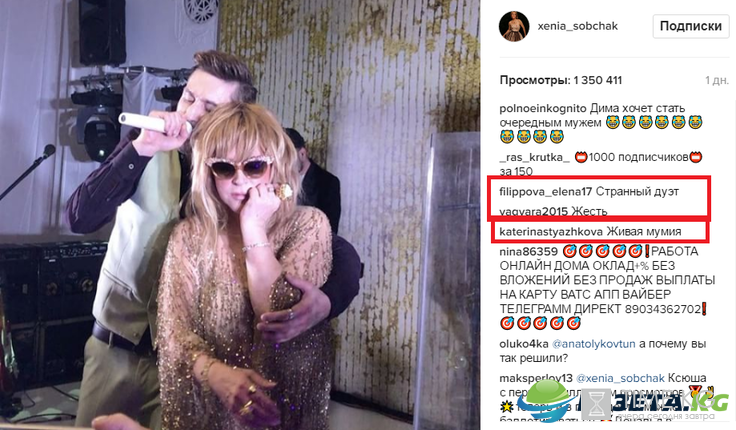The image size is (736, 430).
Task: Open the maksperlov13 commenter profile
Action: click(536, 378)
